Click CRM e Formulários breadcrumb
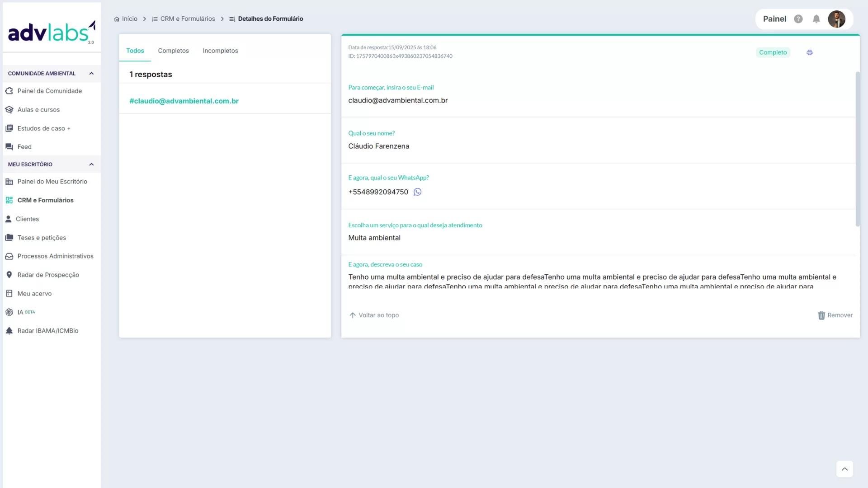Image resolution: width=868 pixels, height=488 pixels. [x=187, y=19]
